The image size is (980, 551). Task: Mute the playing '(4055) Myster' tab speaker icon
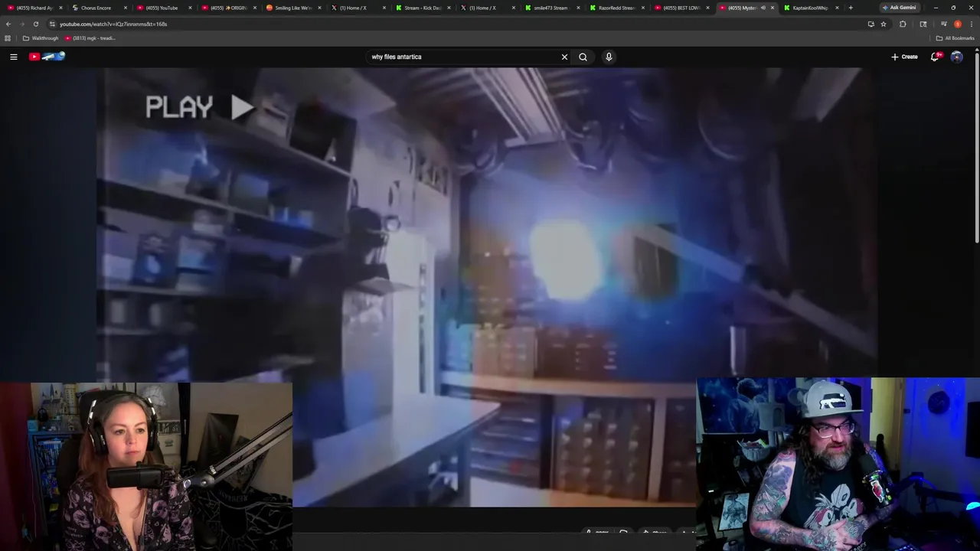pos(763,8)
